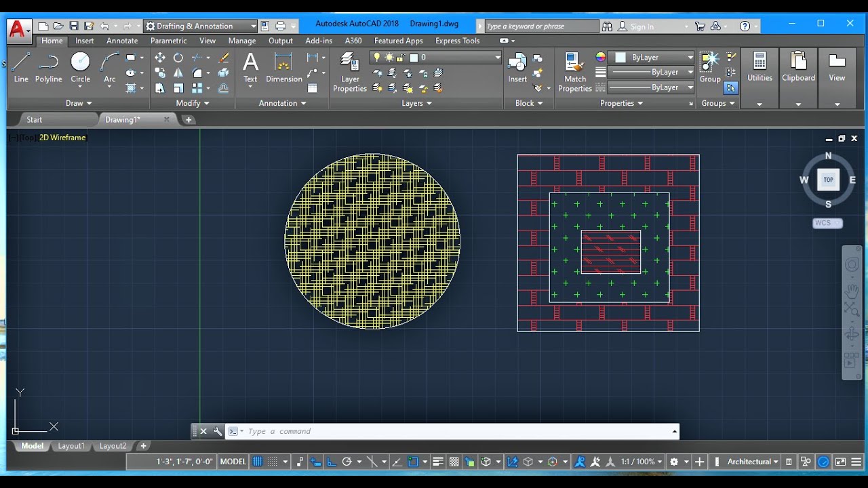Screen dimensions: 868x488
Task: Open the object color wheel picker
Action: [x=600, y=58]
